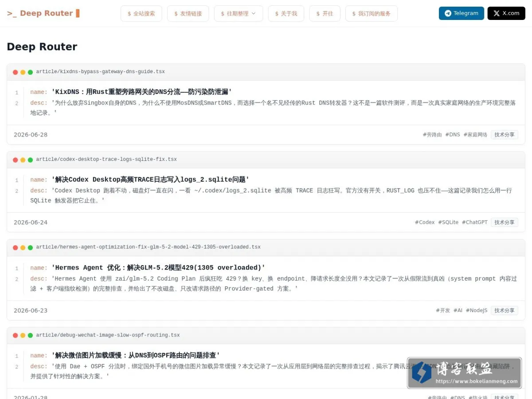Click the green dot on wechat article card header

coord(30,336)
